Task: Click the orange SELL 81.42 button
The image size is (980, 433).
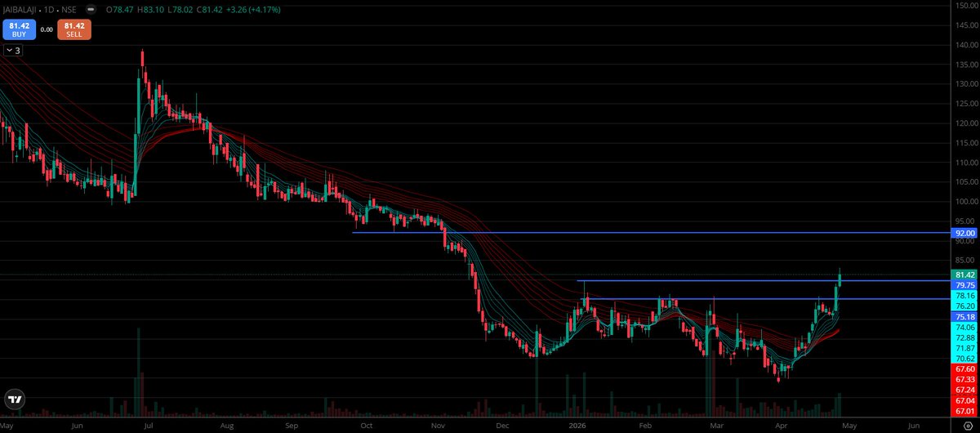Action: point(76,30)
